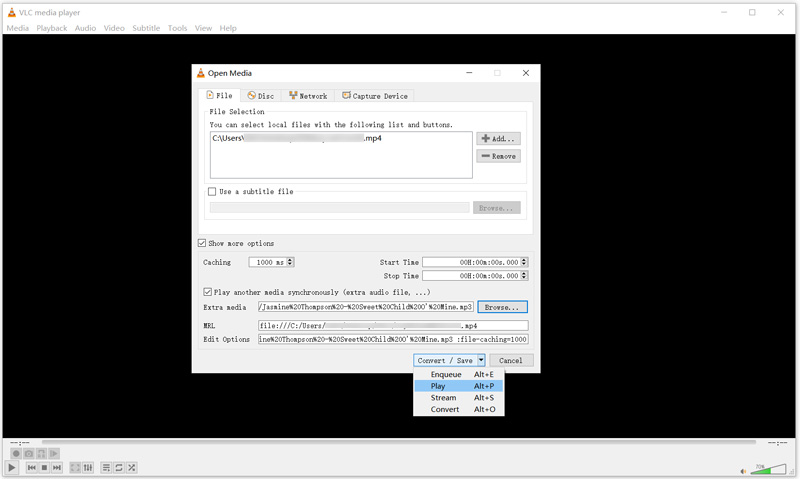Choose Play from the dropdown menu
The width and height of the screenshot is (800, 479).
459,386
